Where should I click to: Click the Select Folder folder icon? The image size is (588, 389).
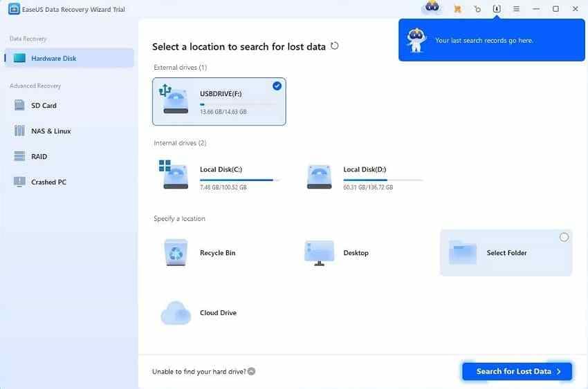(x=463, y=253)
